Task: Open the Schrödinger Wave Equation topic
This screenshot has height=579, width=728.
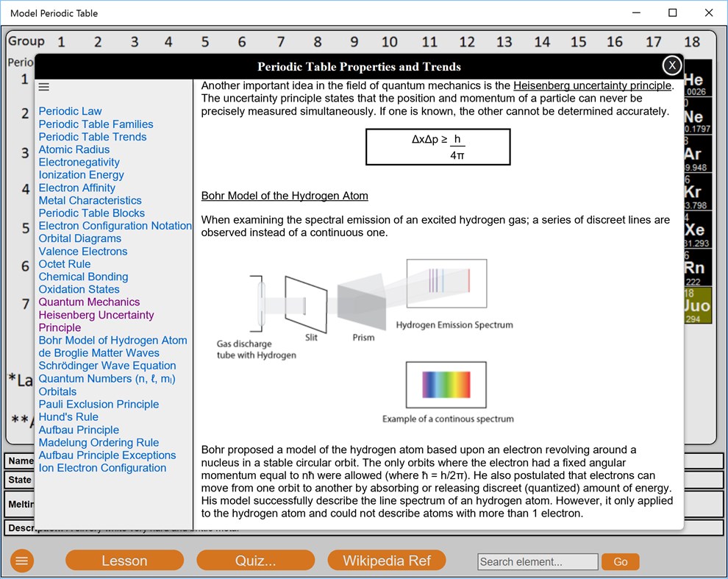Action: pos(107,366)
